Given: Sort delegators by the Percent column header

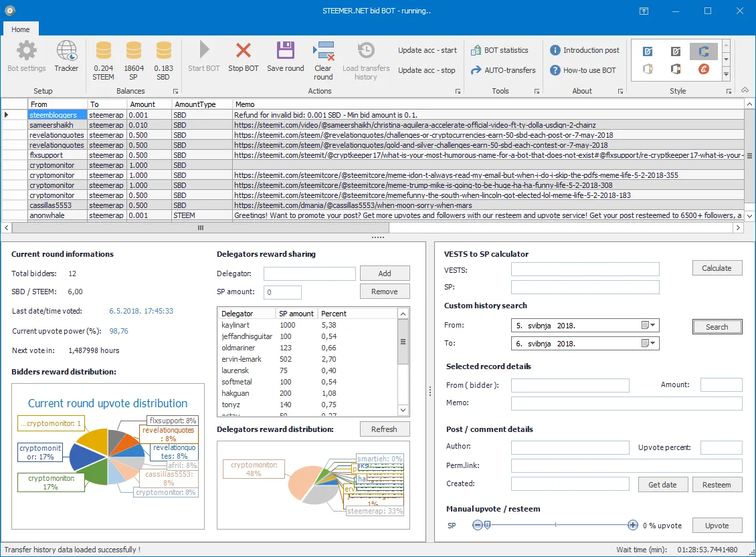Looking at the screenshot, I should (357, 314).
